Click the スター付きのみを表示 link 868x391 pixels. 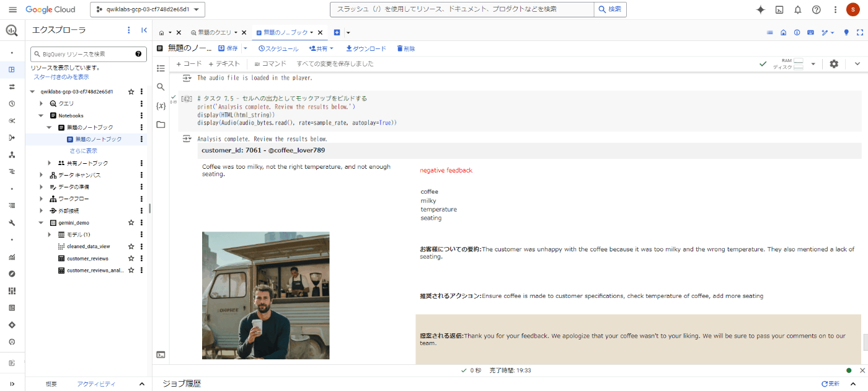tap(61, 77)
